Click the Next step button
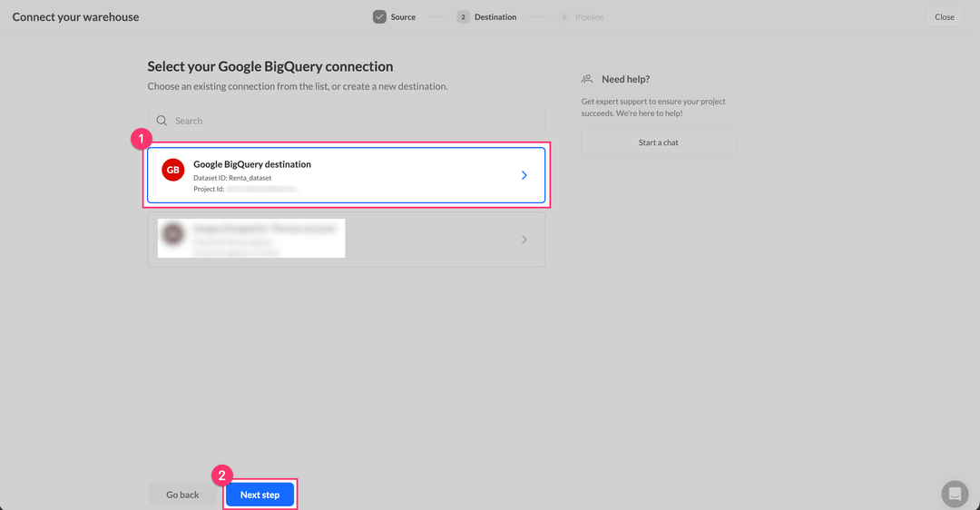 coord(260,495)
